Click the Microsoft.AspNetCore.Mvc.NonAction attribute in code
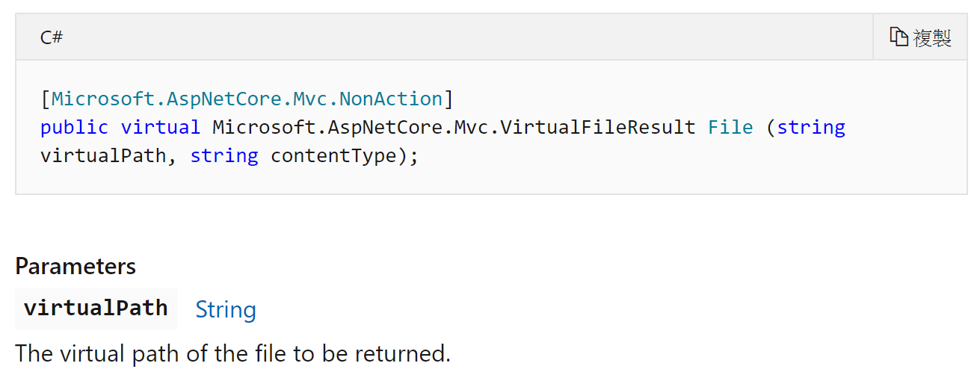The width and height of the screenshot is (980, 378). point(247,99)
